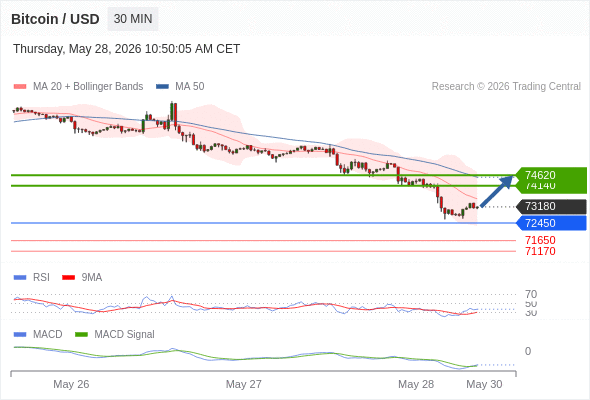Click the MA 20 + Bollinger Bands legend swatch
Screen dimensions: 590x400
(x=20, y=87)
